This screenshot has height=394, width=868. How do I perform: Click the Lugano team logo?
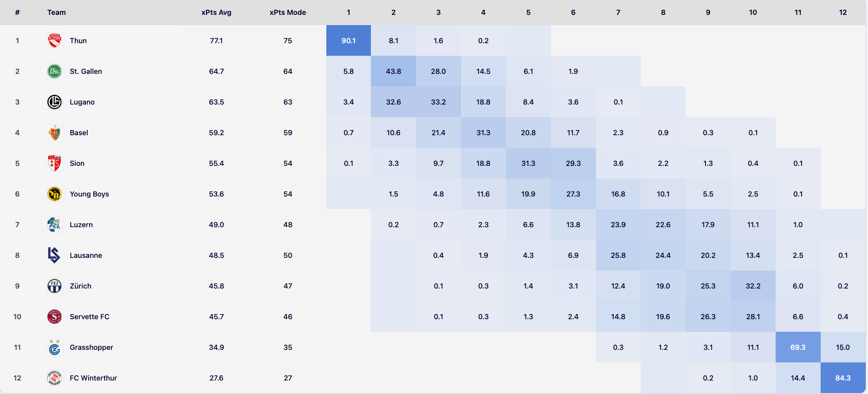55,102
